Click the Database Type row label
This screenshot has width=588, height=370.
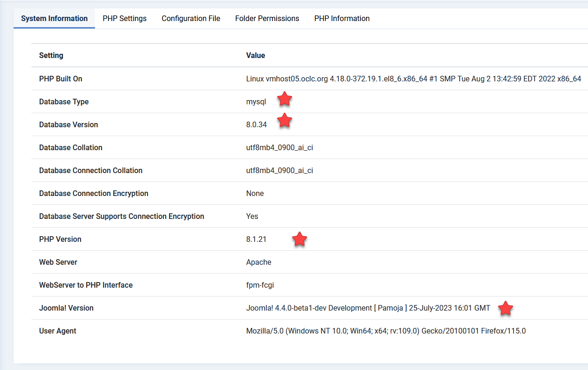tap(64, 102)
